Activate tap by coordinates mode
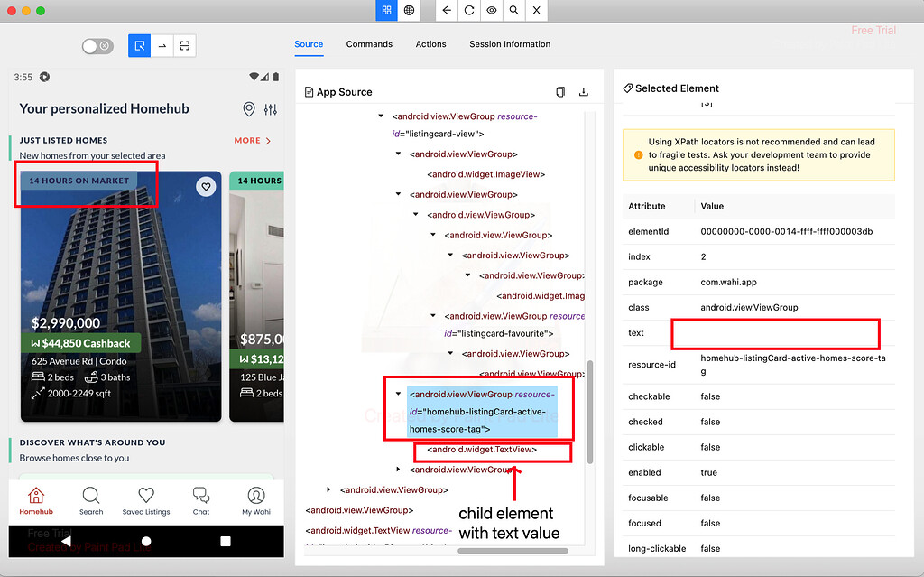The image size is (924, 577). tap(162, 45)
